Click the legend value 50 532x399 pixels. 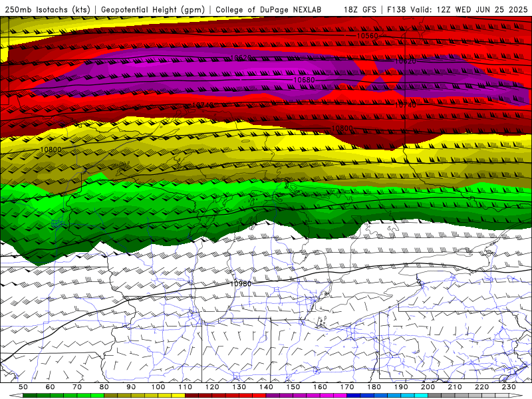[x=23, y=387]
